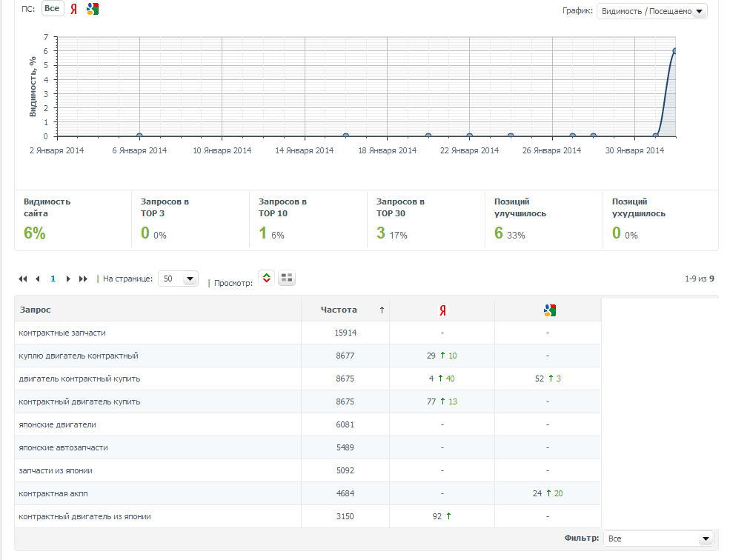The height and width of the screenshot is (560, 730).
Task: Click Google position 24 for 'контрактная акпп'
Action: pos(537,493)
